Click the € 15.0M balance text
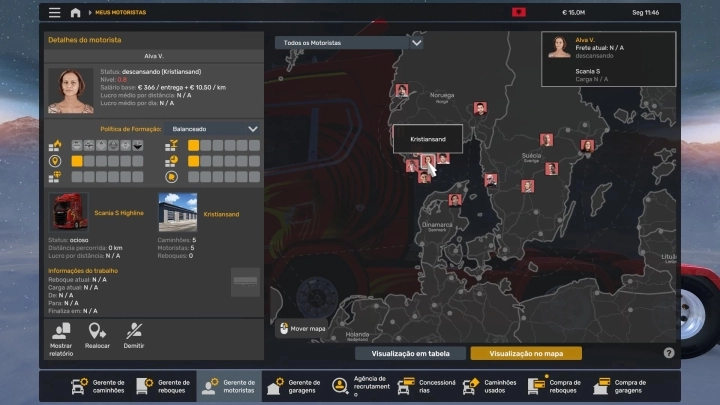 [x=574, y=12]
